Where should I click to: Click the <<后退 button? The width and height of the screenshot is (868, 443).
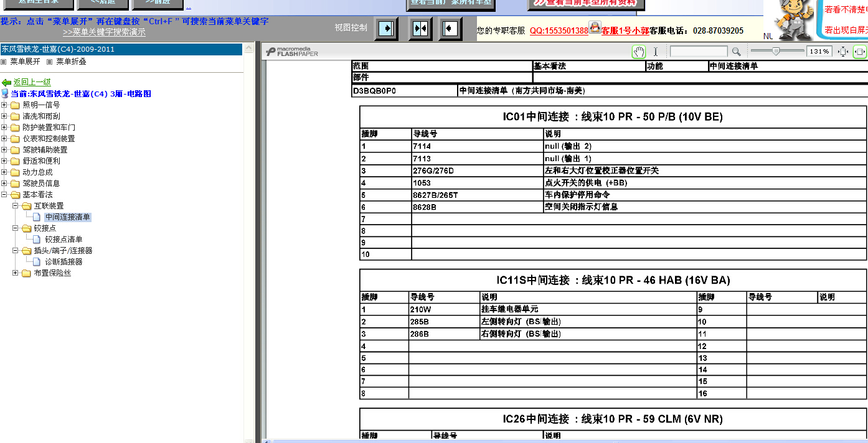[103, 4]
